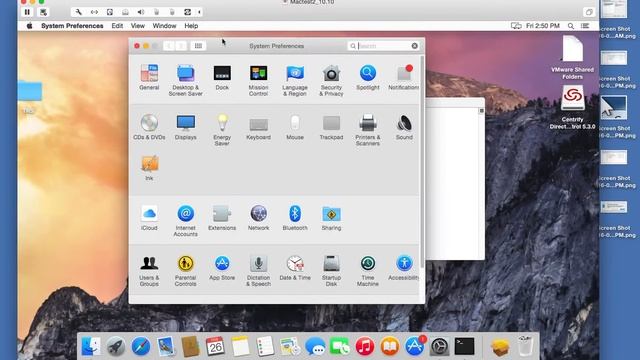Open the General preferences pane
The image size is (640, 360).
point(149,77)
